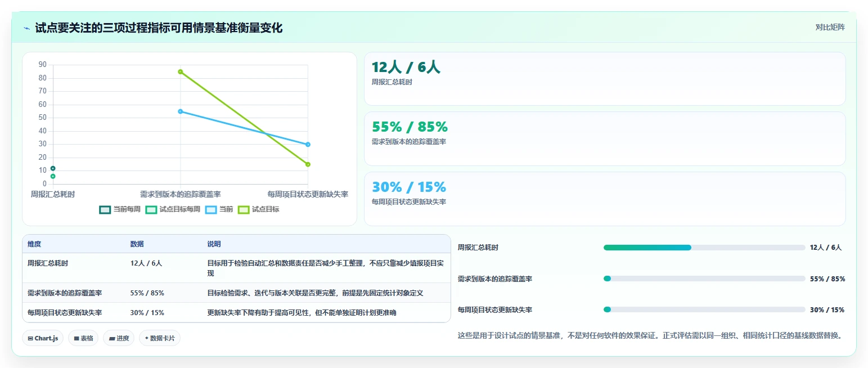868x368 pixels.
Task: Click the blue 55 data point
Action: pos(181,111)
